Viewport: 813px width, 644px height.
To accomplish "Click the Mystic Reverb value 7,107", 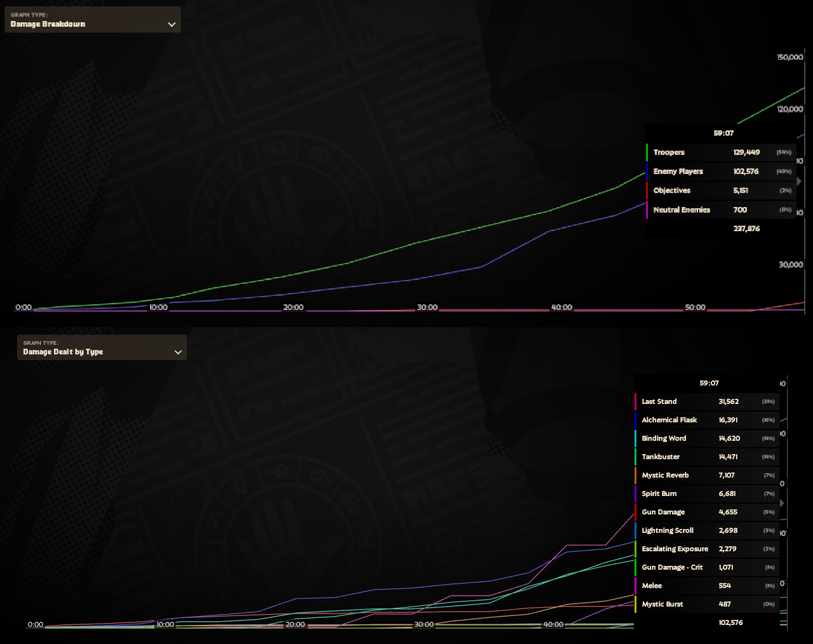I will point(727,475).
